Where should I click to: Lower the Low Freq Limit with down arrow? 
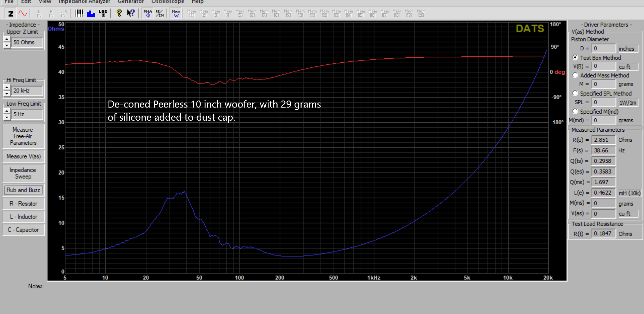(x=7, y=117)
